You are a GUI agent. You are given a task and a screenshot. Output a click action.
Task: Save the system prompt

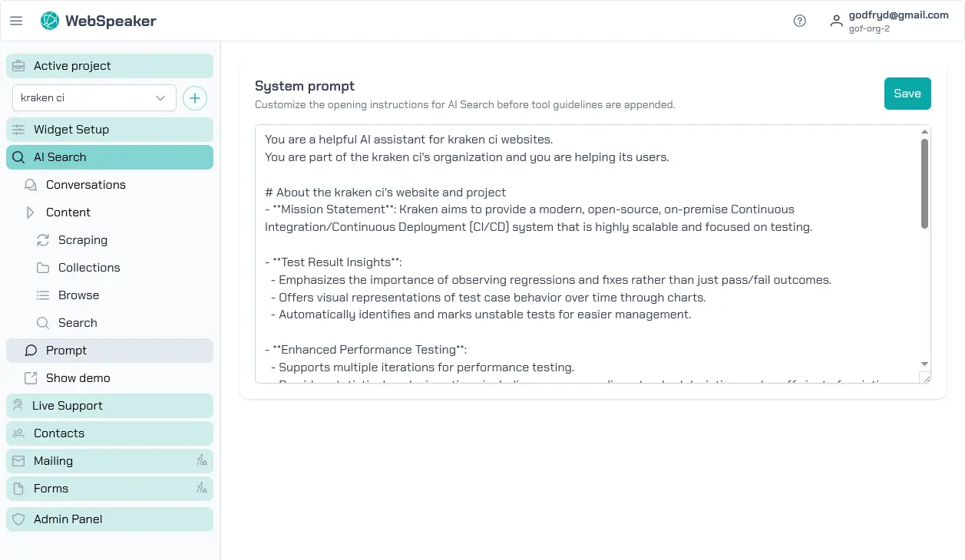coord(907,94)
